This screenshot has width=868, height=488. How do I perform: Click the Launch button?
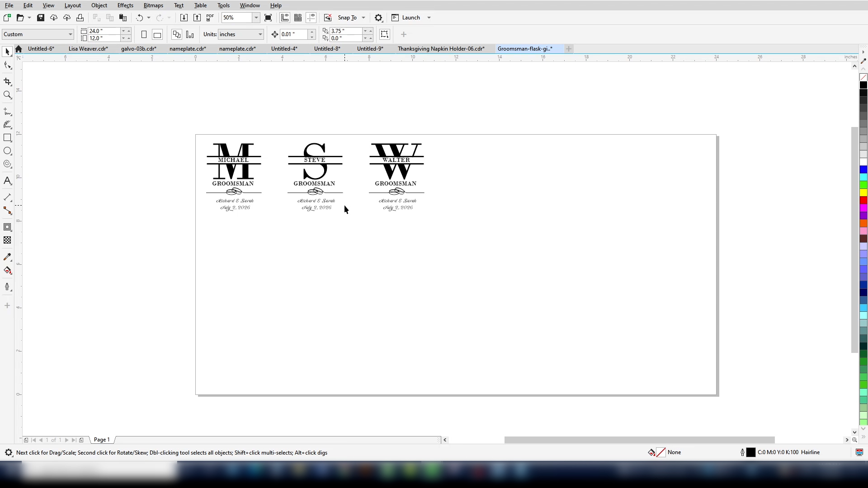click(x=410, y=18)
